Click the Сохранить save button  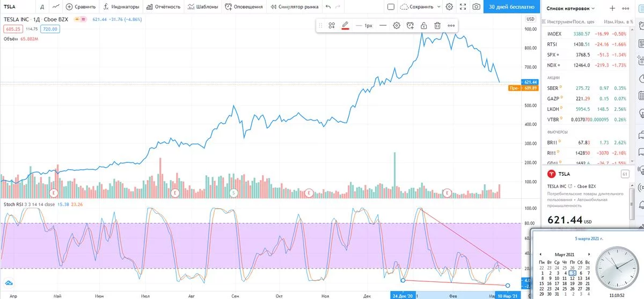click(416, 7)
